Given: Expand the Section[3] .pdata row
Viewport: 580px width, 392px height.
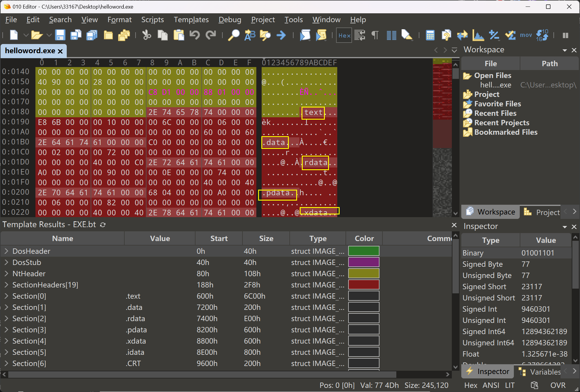Looking at the screenshot, I should [x=6, y=330].
